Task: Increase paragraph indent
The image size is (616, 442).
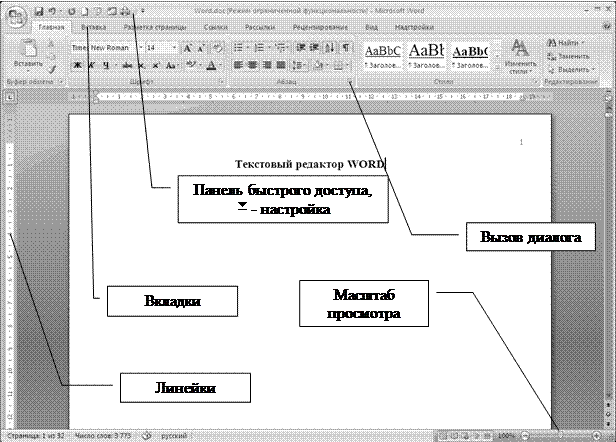Action: tap(314, 48)
